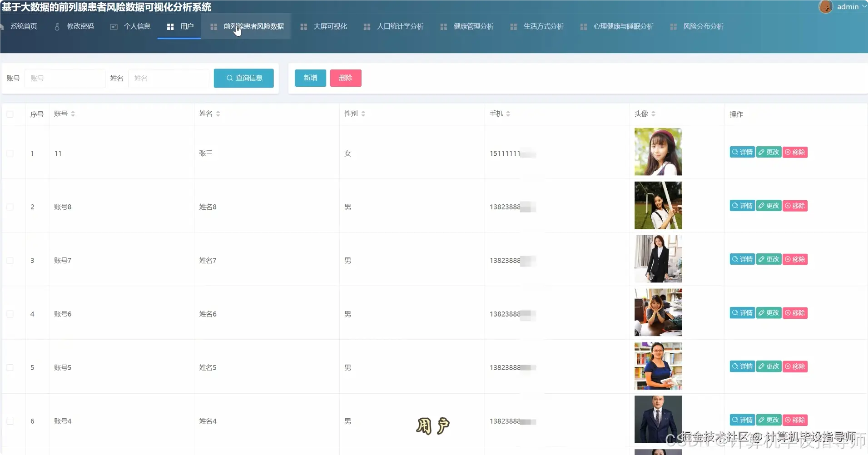Sort table by 姓名 column
Image resolution: width=868 pixels, height=455 pixels.
click(218, 114)
